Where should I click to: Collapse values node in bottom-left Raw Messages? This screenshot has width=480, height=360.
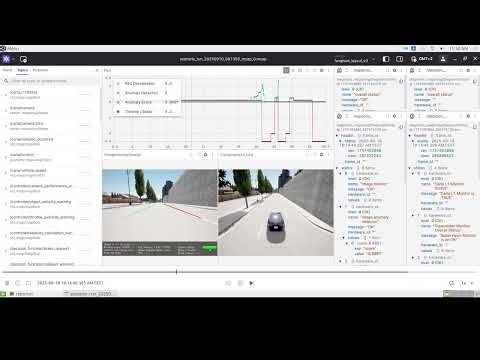344,238
